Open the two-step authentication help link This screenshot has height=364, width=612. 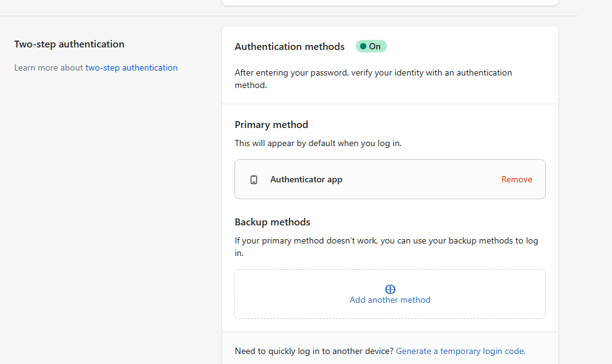coord(131,67)
